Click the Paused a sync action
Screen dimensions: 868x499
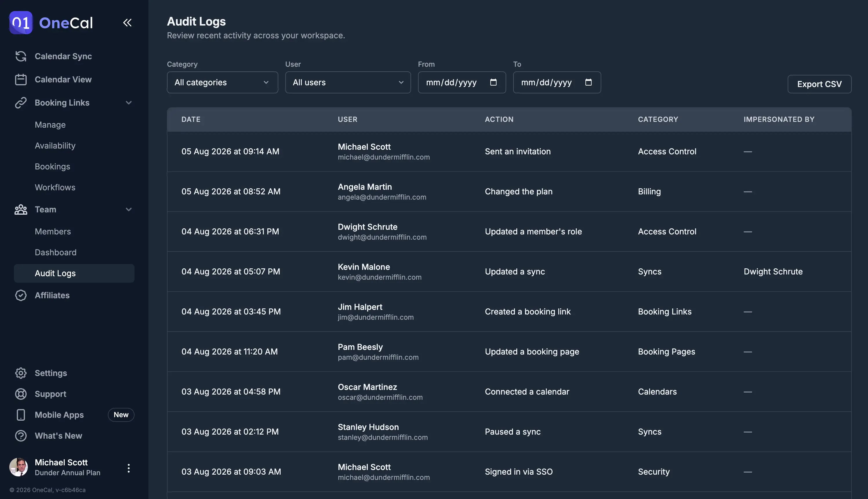[x=513, y=432]
